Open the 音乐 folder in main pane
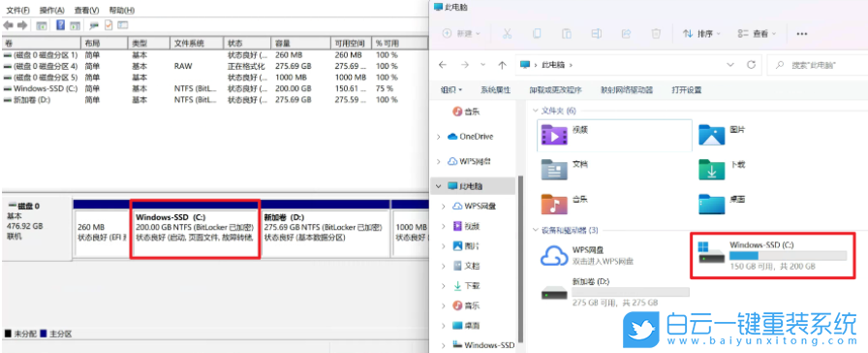The height and width of the screenshot is (353, 868). pyautogui.click(x=565, y=204)
